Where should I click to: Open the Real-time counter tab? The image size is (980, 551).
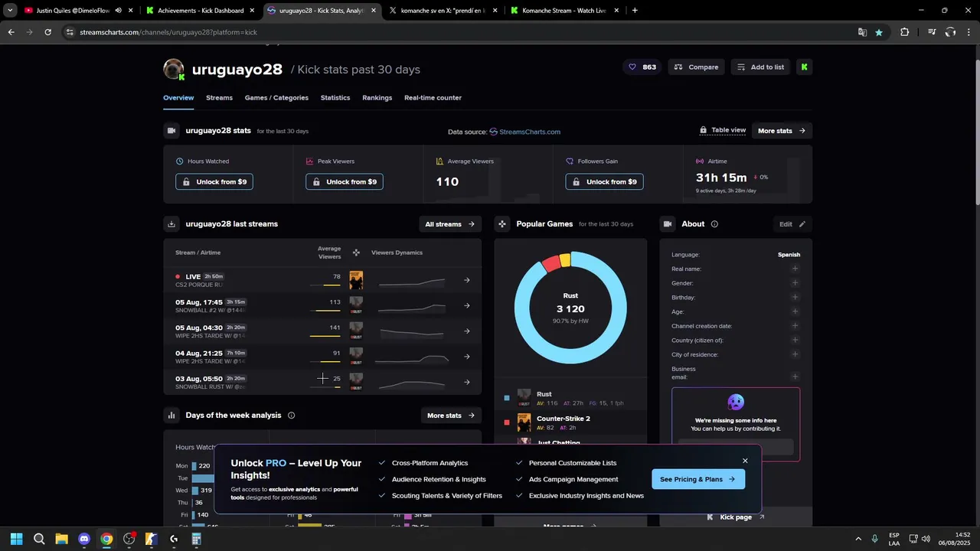tap(433, 98)
